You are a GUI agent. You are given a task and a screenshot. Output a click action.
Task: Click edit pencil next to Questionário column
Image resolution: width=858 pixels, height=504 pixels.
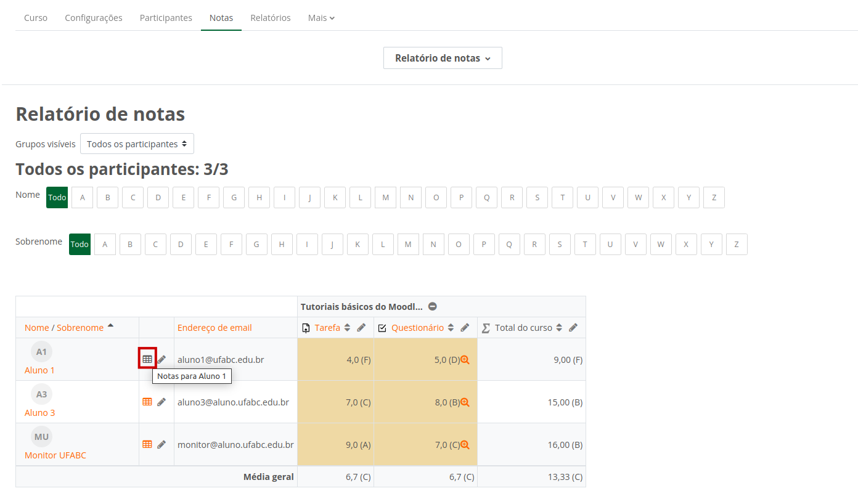pyautogui.click(x=465, y=328)
